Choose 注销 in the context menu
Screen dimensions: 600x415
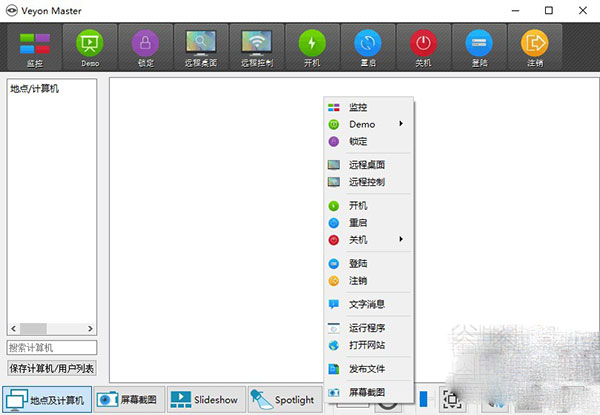tap(368, 281)
